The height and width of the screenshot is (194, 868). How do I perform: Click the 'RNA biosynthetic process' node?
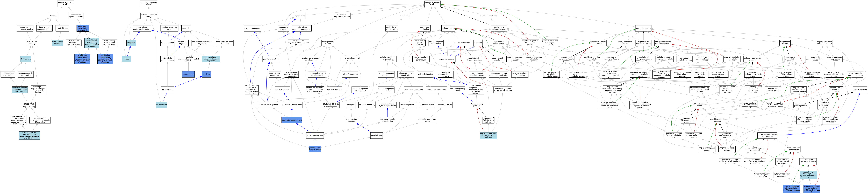717,120
